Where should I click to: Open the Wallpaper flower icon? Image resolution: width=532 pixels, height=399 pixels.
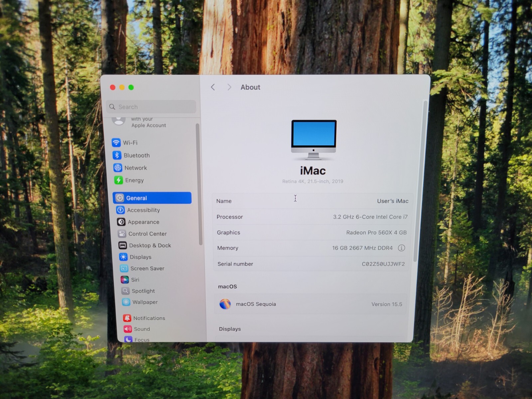[x=126, y=302]
